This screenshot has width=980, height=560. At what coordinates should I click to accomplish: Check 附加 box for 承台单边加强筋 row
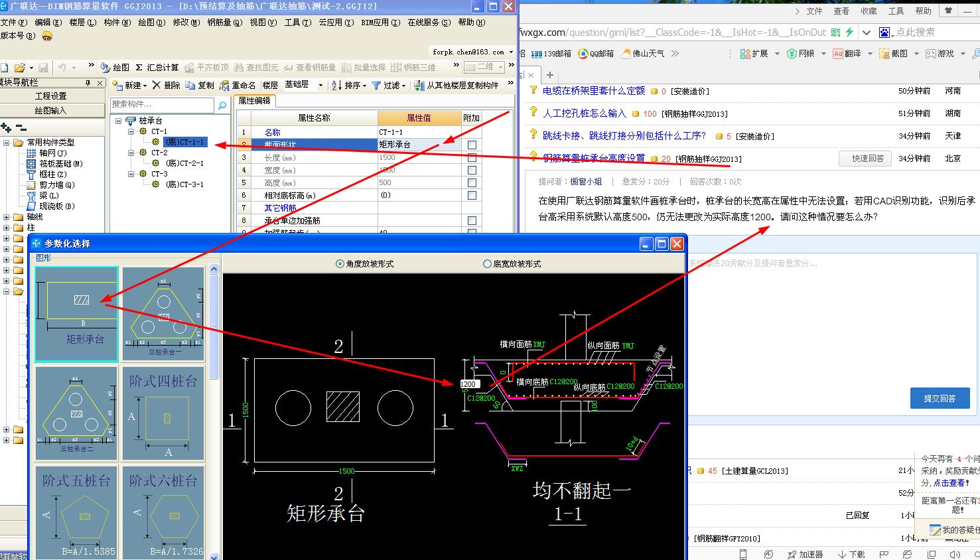point(472,220)
